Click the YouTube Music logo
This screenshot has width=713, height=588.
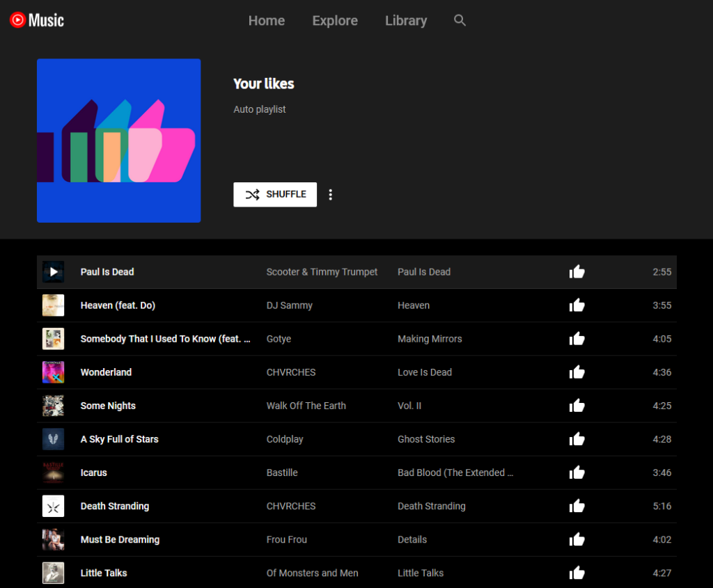(x=36, y=20)
